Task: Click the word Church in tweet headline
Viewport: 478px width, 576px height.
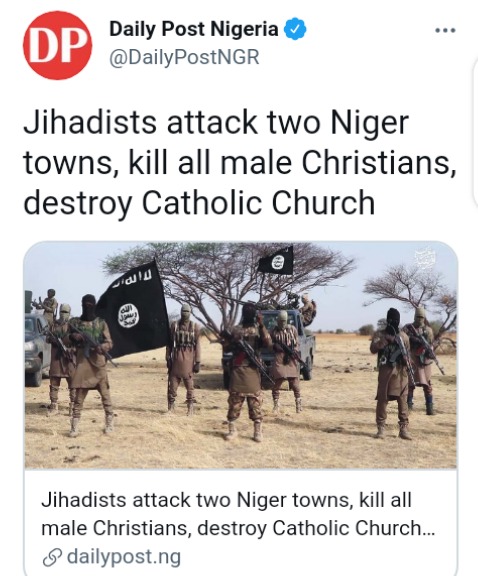Action: tap(323, 202)
